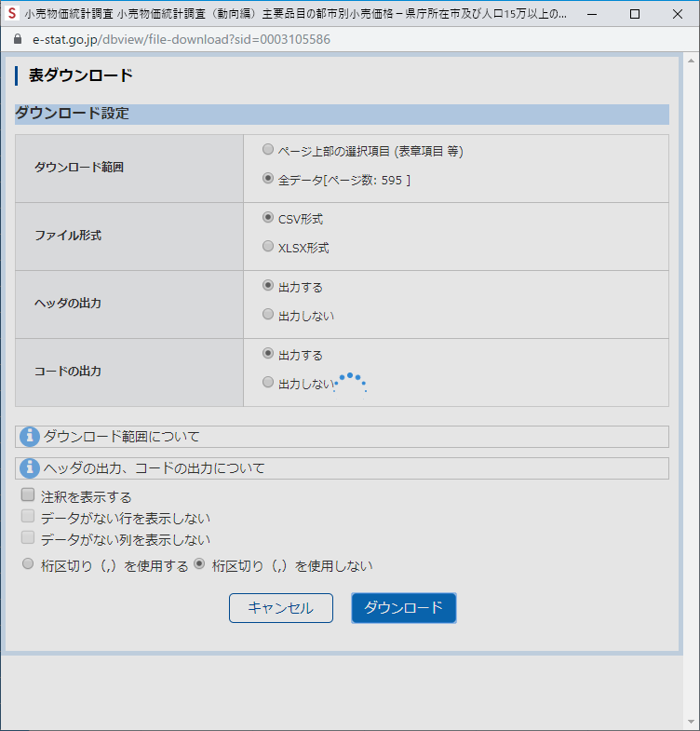Enable the 注釈を表示する checkbox
This screenshot has height=731, width=700.
point(28,496)
